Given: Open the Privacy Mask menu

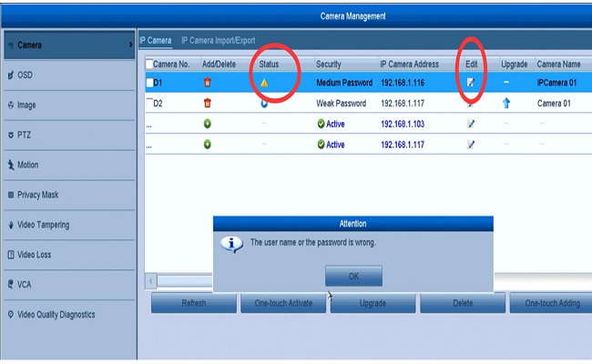Looking at the screenshot, I should coord(69,195).
